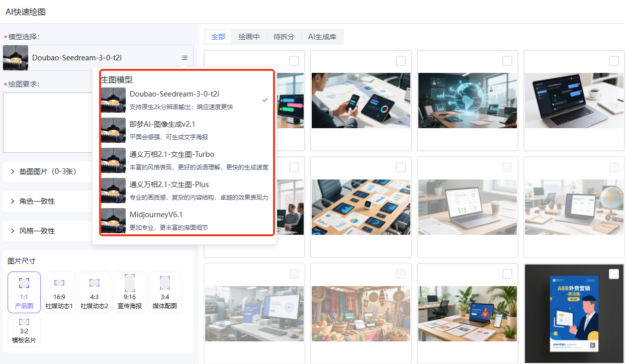This screenshot has width=625, height=364.
Task: Click the model list icon beside Doubao-Seedream-3-0-t2i
Action: [185, 58]
